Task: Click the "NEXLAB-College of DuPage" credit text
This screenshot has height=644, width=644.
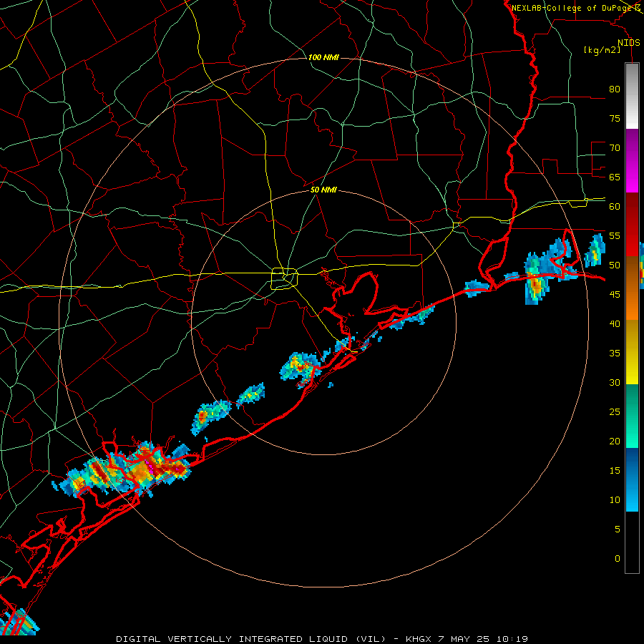Action: [x=573, y=8]
